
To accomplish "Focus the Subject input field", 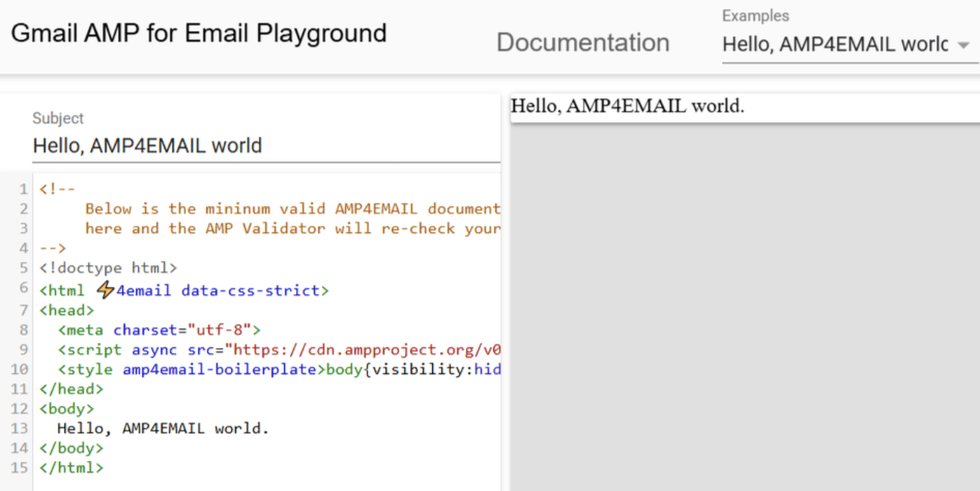I will pos(265,146).
